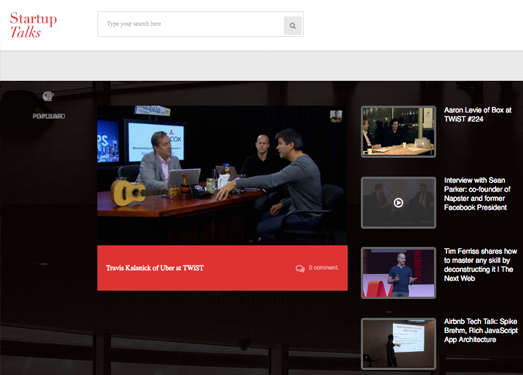This screenshot has width=523, height=375.
Task: Click the search magnifier icon button
Action: pos(293,26)
